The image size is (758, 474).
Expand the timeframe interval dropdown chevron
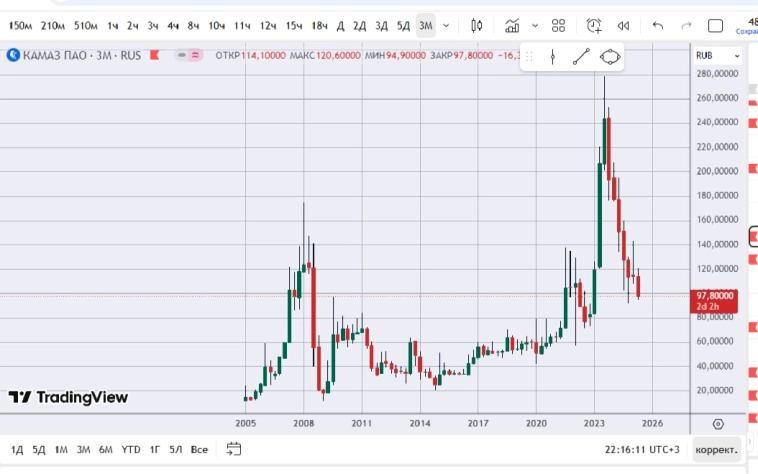tap(446, 26)
